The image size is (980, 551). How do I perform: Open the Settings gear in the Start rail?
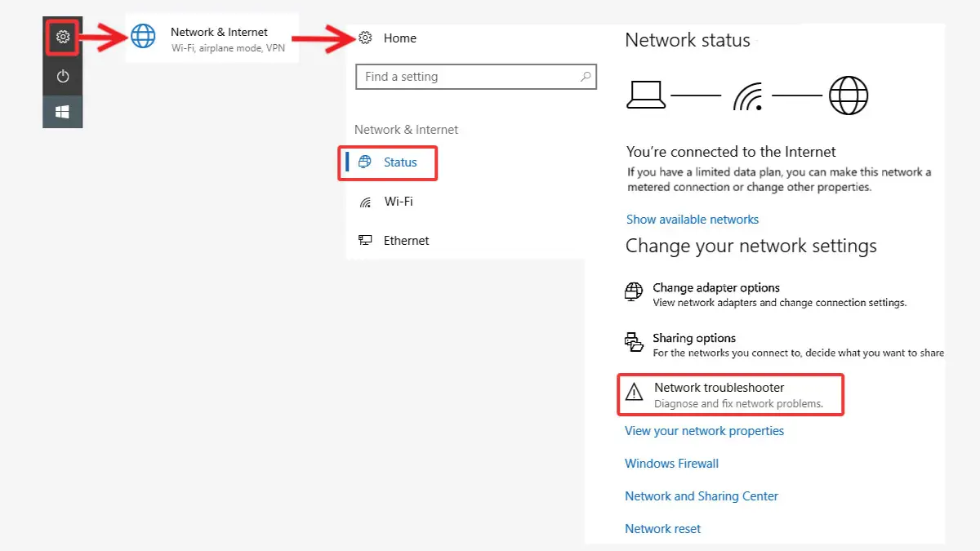click(x=62, y=38)
